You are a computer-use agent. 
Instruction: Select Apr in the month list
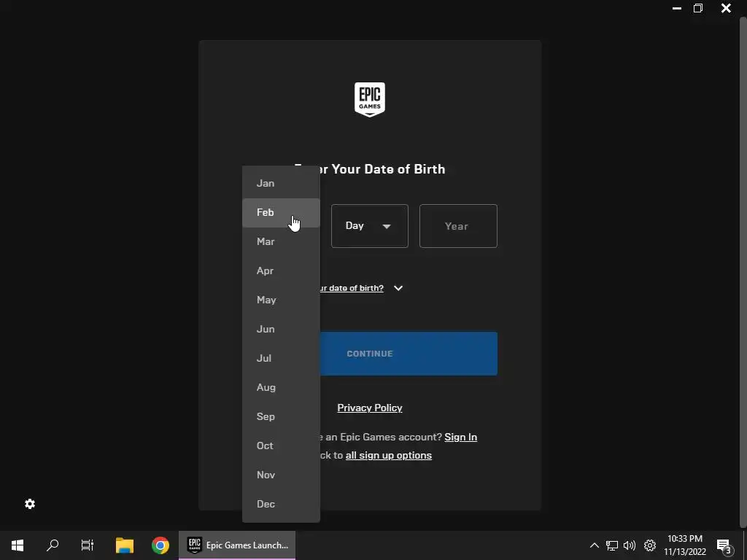tap(281, 271)
